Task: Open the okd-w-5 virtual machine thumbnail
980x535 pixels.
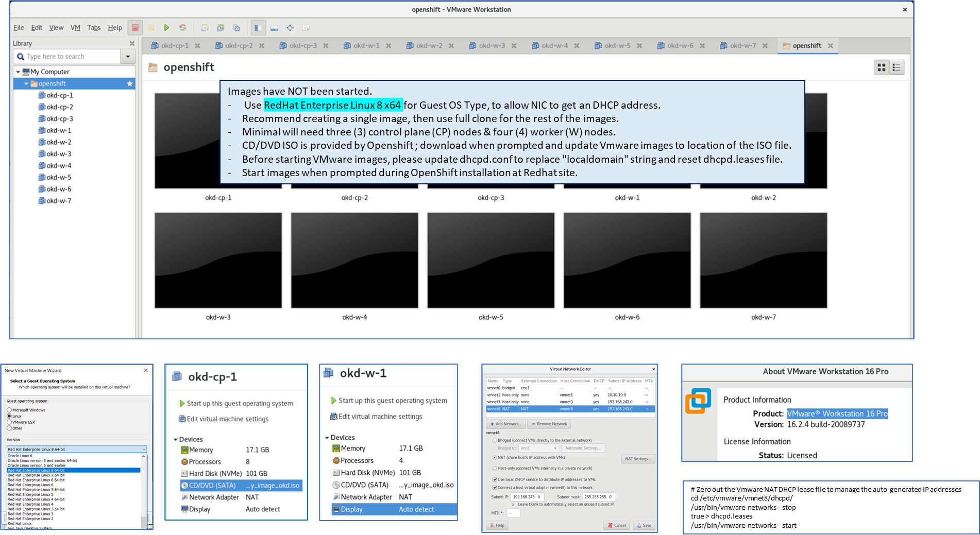Action: tap(491, 261)
